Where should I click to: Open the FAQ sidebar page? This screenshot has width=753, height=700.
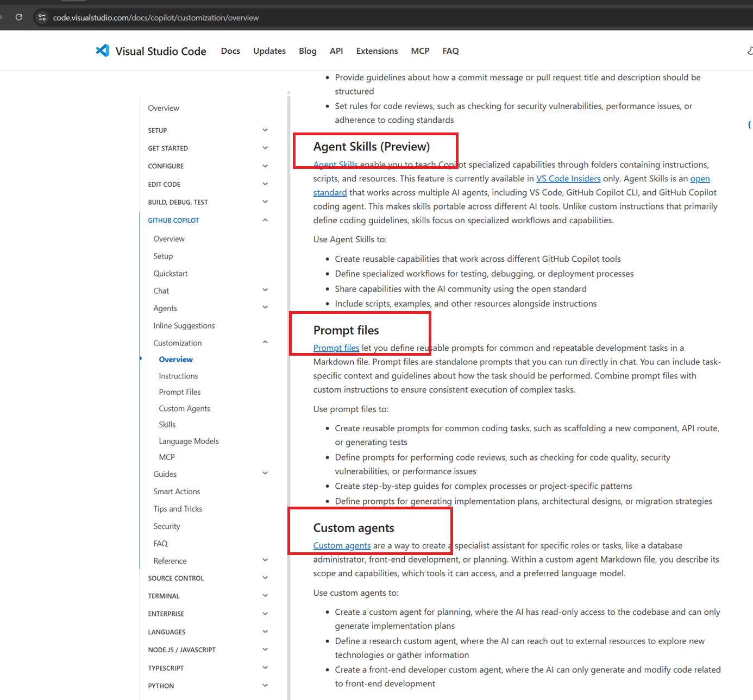(x=160, y=544)
